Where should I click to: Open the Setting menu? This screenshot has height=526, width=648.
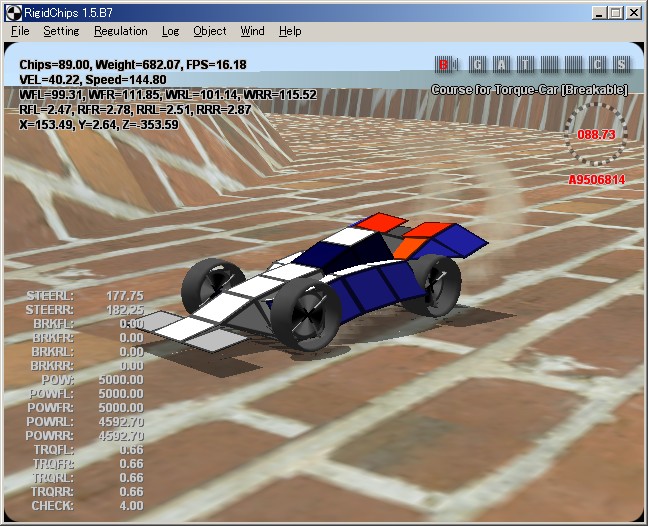click(61, 31)
